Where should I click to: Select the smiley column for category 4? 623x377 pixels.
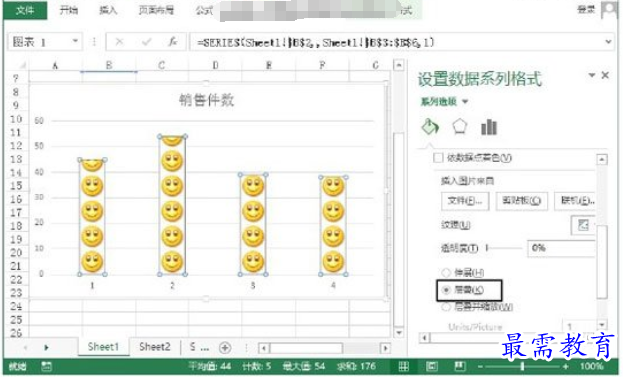pyautogui.click(x=333, y=226)
